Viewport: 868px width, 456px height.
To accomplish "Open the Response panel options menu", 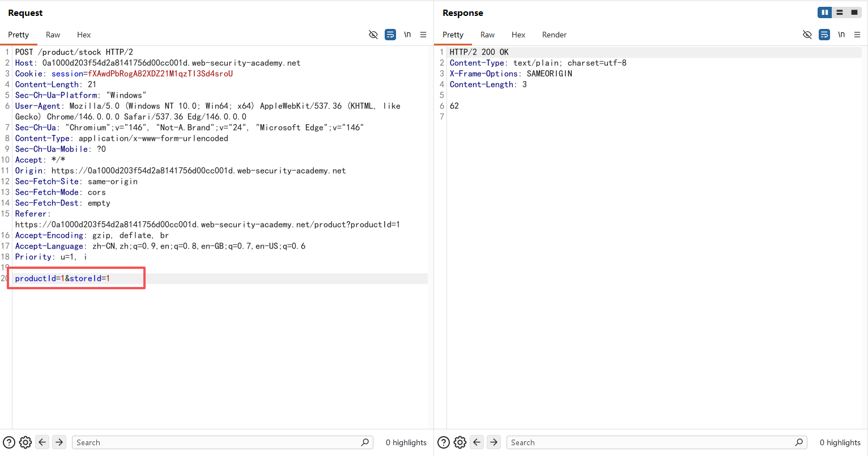I will click(x=857, y=35).
